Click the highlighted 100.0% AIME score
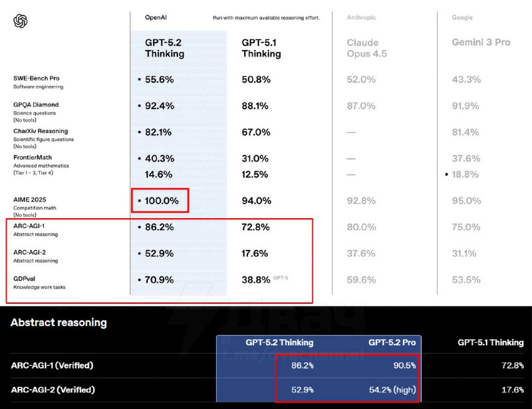 point(162,200)
